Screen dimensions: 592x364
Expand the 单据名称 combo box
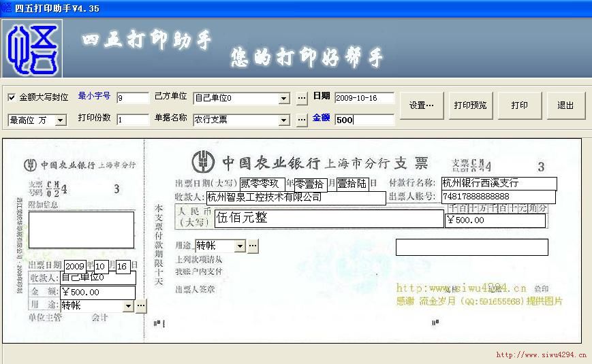tap(284, 120)
